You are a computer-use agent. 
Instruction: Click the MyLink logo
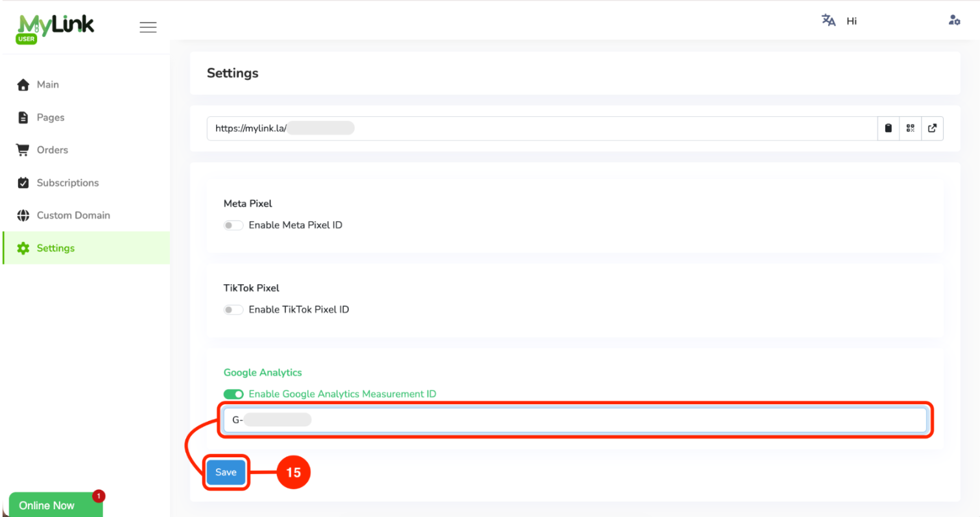[55, 28]
